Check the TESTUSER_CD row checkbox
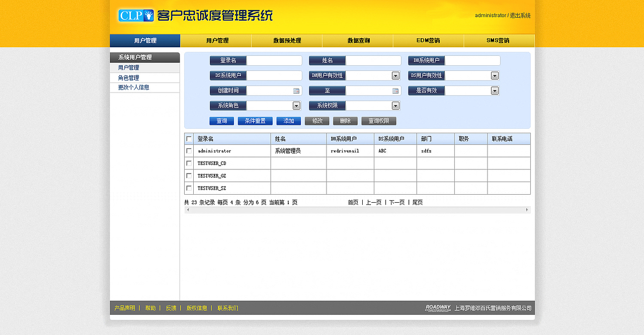Viewport: 644px width, 335px height. pyautogui.click(x=189, y=163)
